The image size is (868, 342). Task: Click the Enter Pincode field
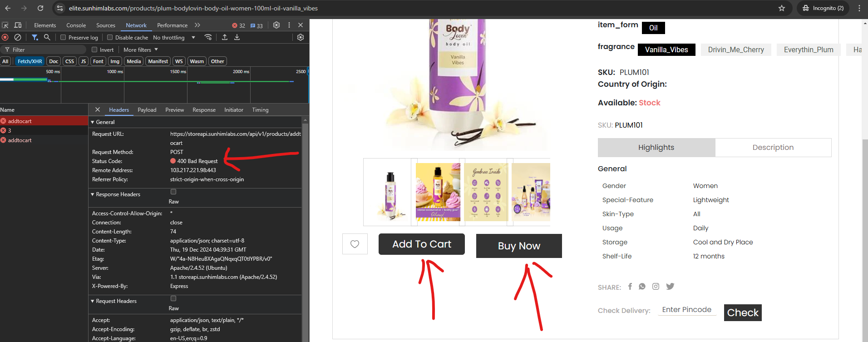point(687,310)
